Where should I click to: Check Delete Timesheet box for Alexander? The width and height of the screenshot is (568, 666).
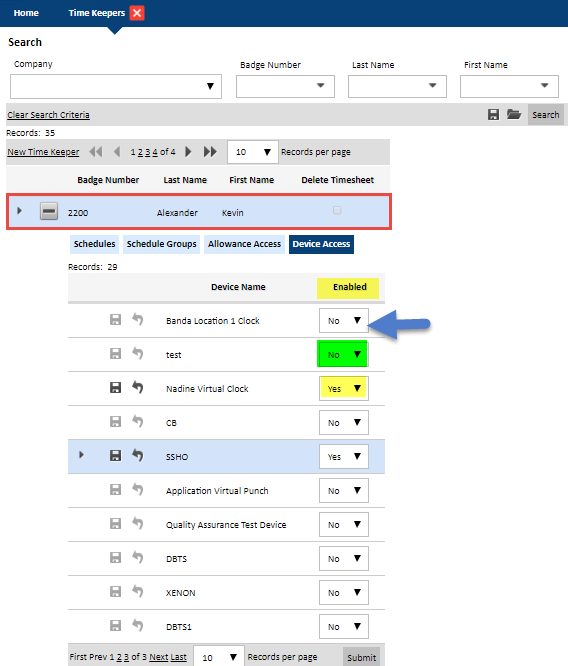tap(337, 210)
